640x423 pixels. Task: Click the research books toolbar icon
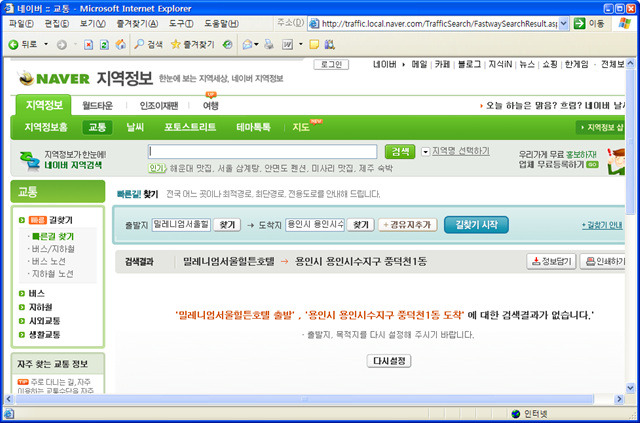[330, 45]
